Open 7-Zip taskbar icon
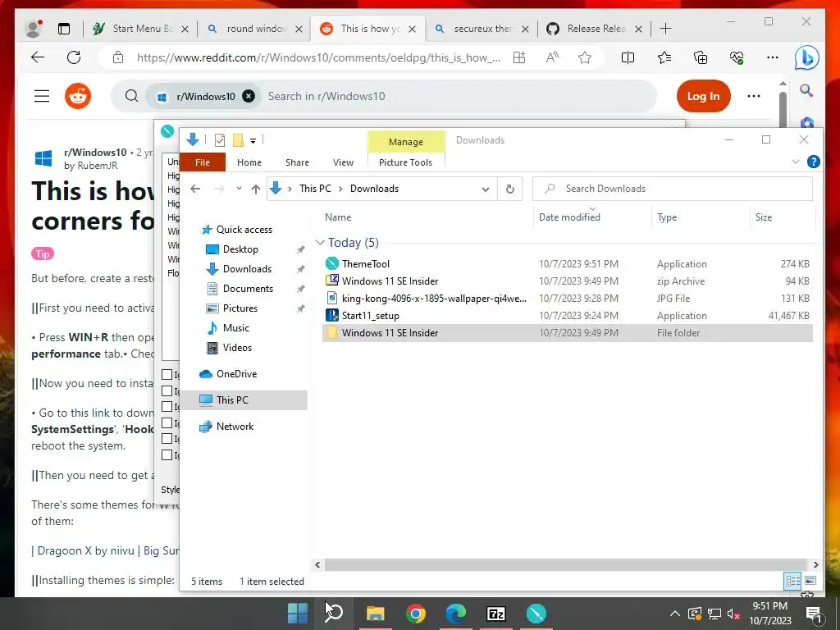Viewport: 840px width, 630px height. [x=496, y=613]
